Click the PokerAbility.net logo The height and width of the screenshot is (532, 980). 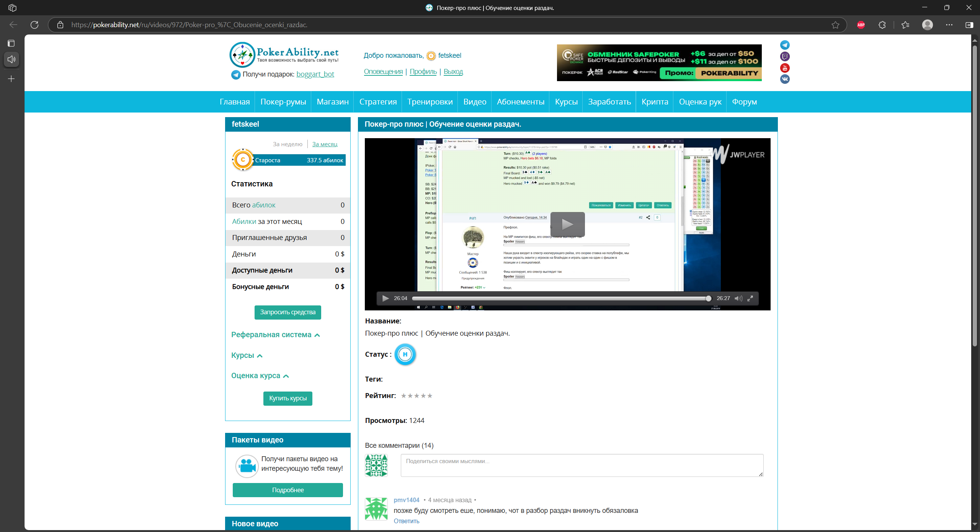point(284,55)
